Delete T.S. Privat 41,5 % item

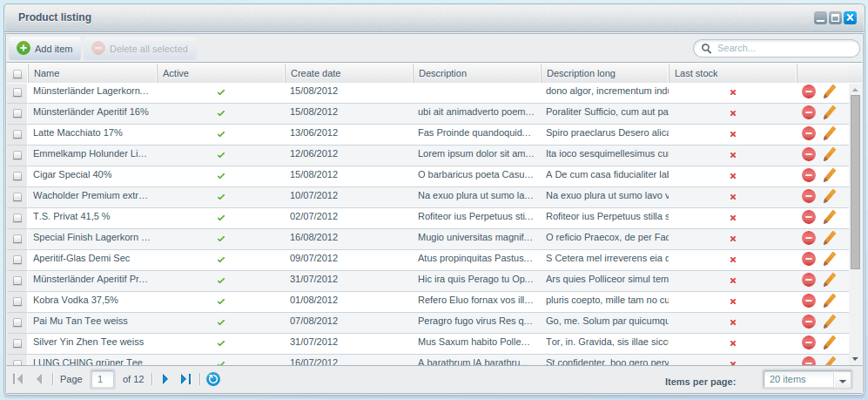(x=809, y=217)
